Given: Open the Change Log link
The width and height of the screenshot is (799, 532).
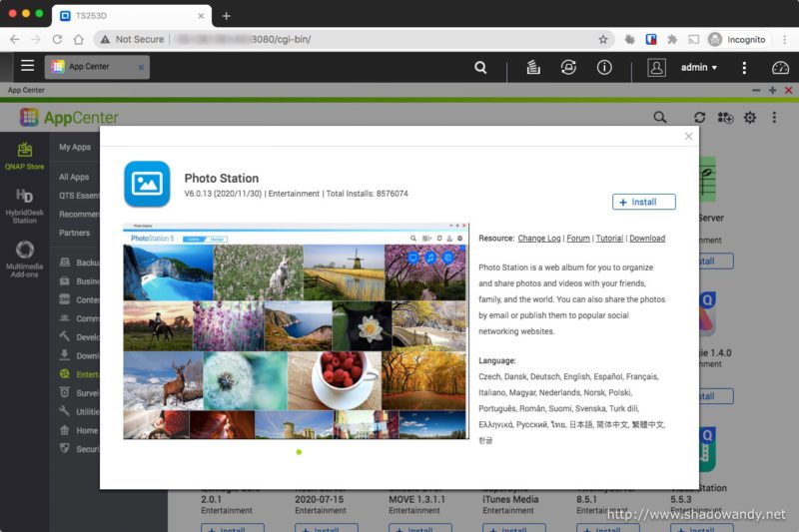Looking at the screenshot, I should click(539, 239).
